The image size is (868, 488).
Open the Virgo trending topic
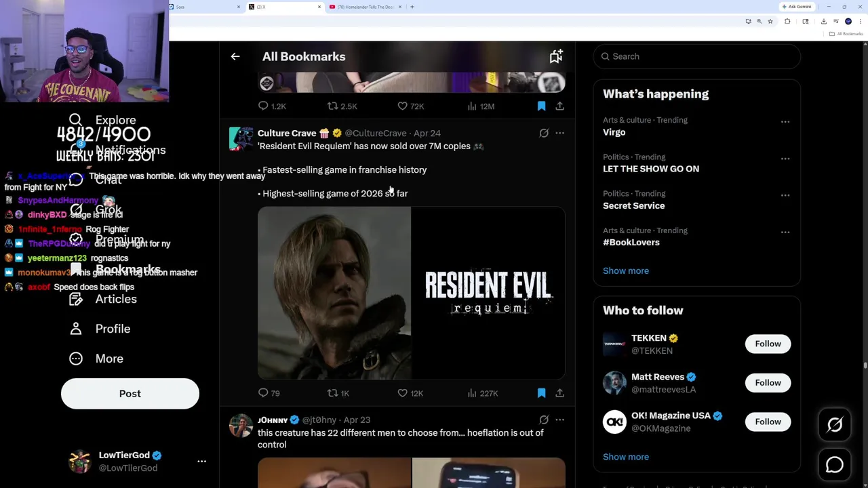[614, 132]
